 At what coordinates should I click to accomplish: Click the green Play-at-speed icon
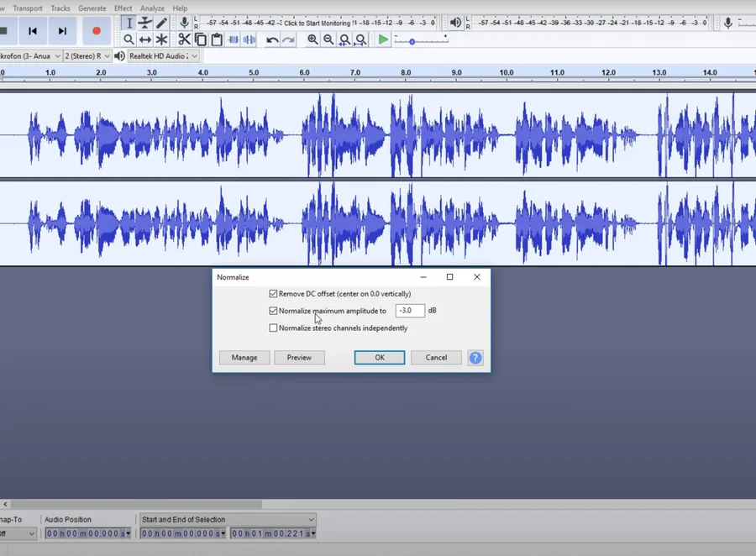pos(383,39)
